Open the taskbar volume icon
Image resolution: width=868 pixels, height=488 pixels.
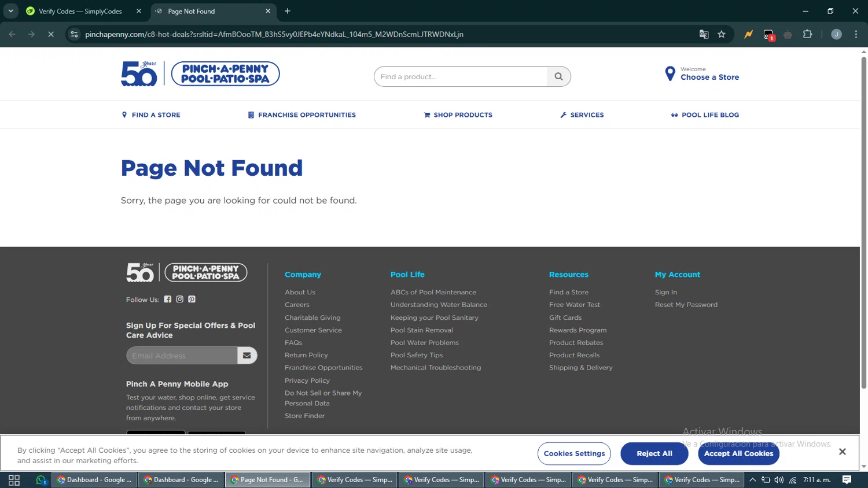click(x=779, y=480)
